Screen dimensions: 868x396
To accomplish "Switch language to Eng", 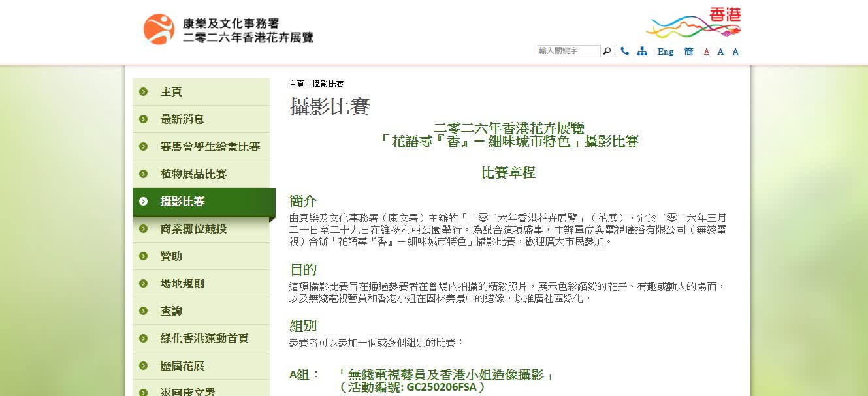I will (x=665, y=52).
